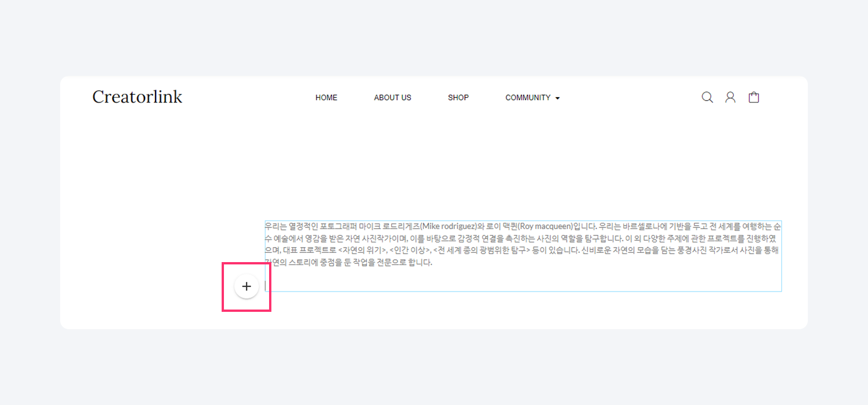Go to the HOME menu item
868x405 pixels.
tap(326, 98)
